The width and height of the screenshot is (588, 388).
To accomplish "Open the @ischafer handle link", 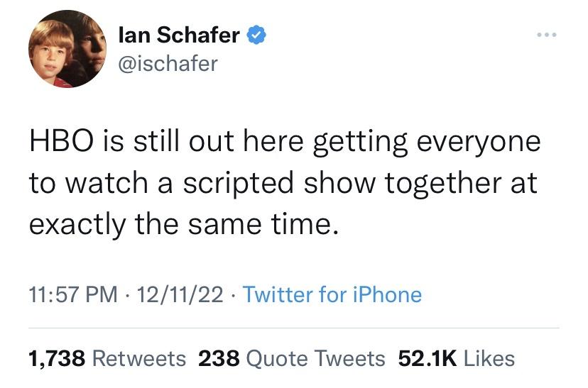I will point(169,63).
